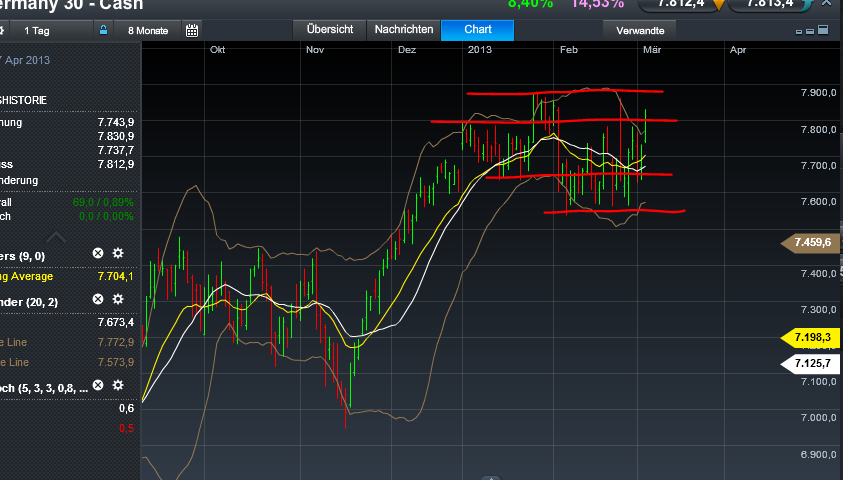Open the Verwandte tab
This screenshot has width=843, height=480.
640,31
